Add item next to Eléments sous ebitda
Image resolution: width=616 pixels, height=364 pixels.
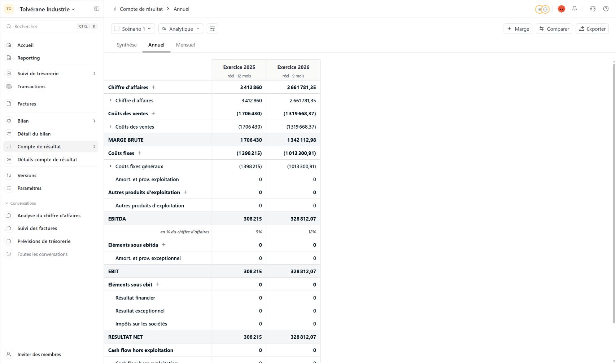pyautogui.click(x=163, y=245)
